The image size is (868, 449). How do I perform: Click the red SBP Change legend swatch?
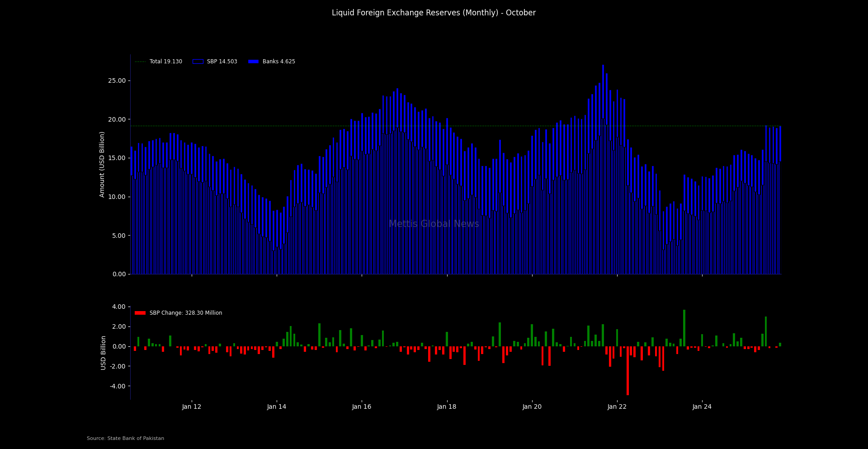[x=140, y=313]
